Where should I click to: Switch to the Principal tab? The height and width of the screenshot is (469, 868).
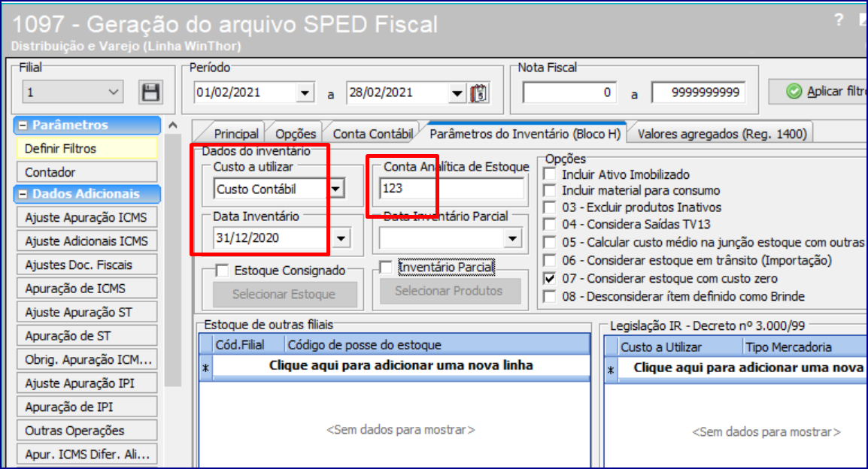tap(236, 134)
